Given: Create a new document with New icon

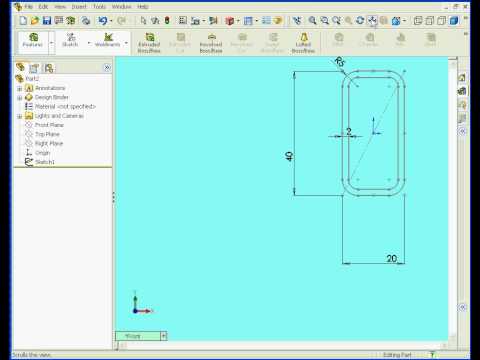Looking at the screenshot, I should (23, 21).
